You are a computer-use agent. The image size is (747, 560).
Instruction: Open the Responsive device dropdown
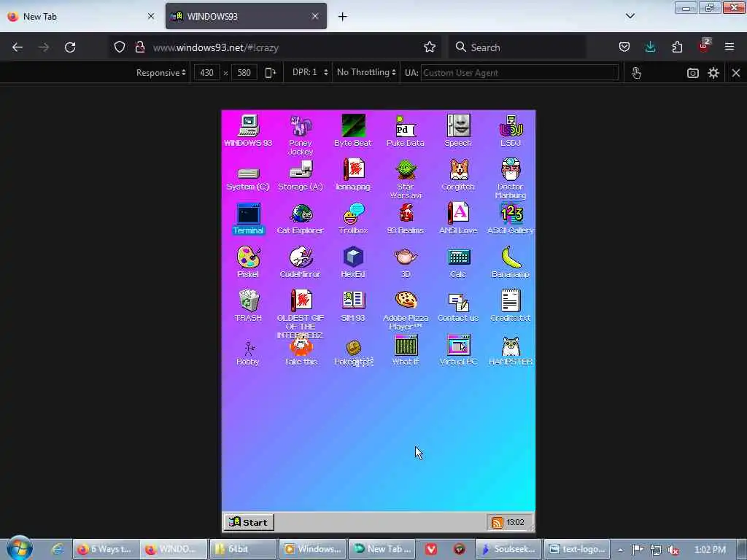(x=160, y=73)
